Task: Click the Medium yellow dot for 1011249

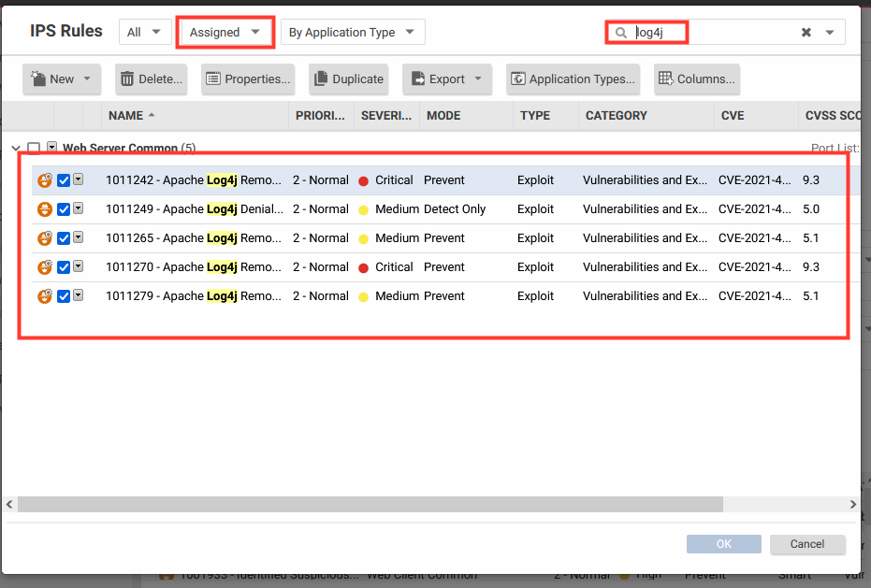Action: click(x=363, y=210)
